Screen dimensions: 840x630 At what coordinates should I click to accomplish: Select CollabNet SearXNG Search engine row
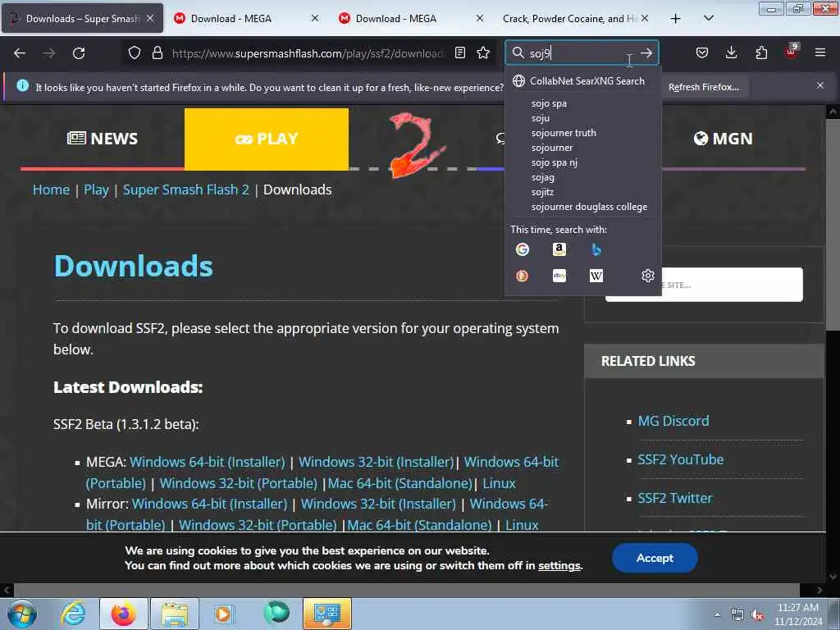(x=583, y=81)
